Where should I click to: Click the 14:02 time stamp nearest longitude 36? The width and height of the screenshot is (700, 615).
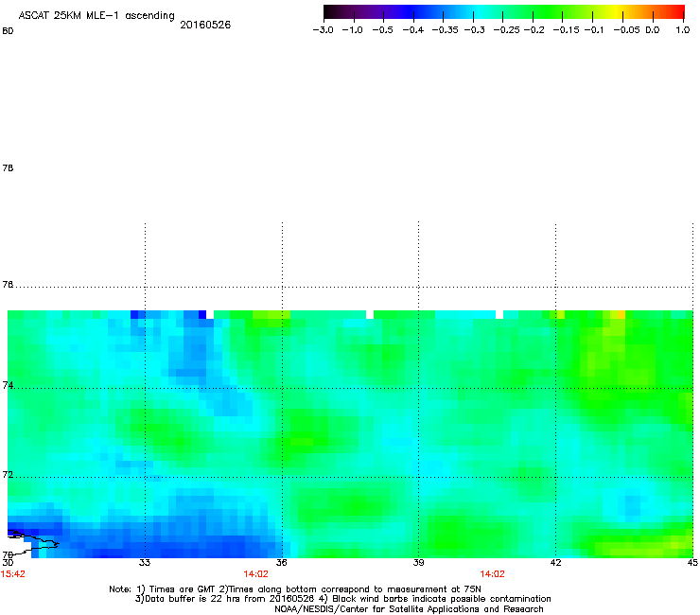255,574
